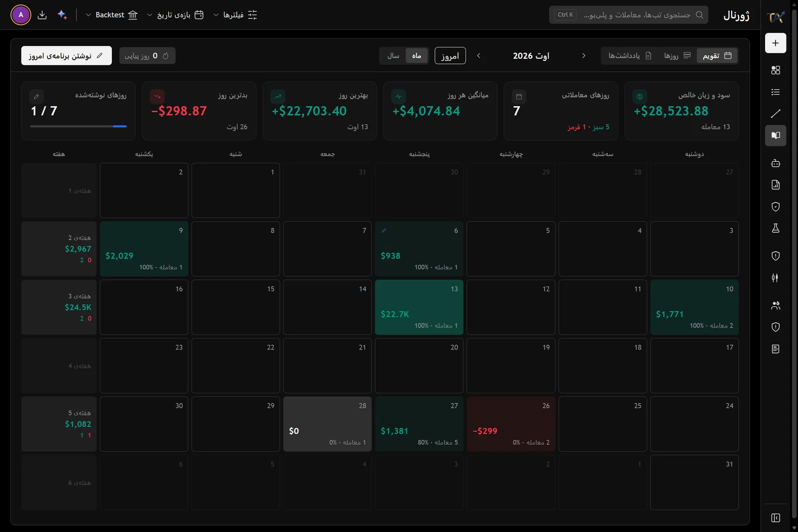Click the امروز today button
Screen dimensions: 798x532
450,56
